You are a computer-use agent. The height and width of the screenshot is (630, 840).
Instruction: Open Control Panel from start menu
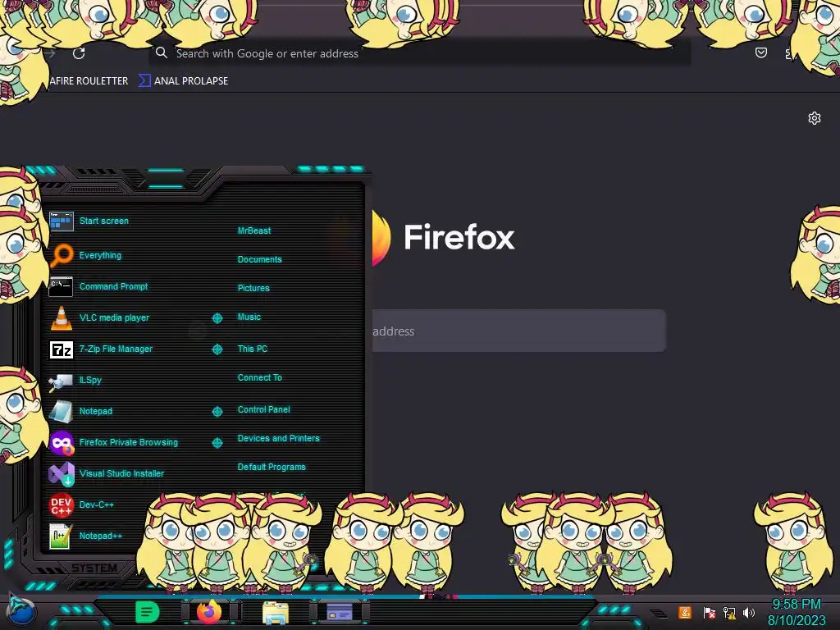pos(263,409)
